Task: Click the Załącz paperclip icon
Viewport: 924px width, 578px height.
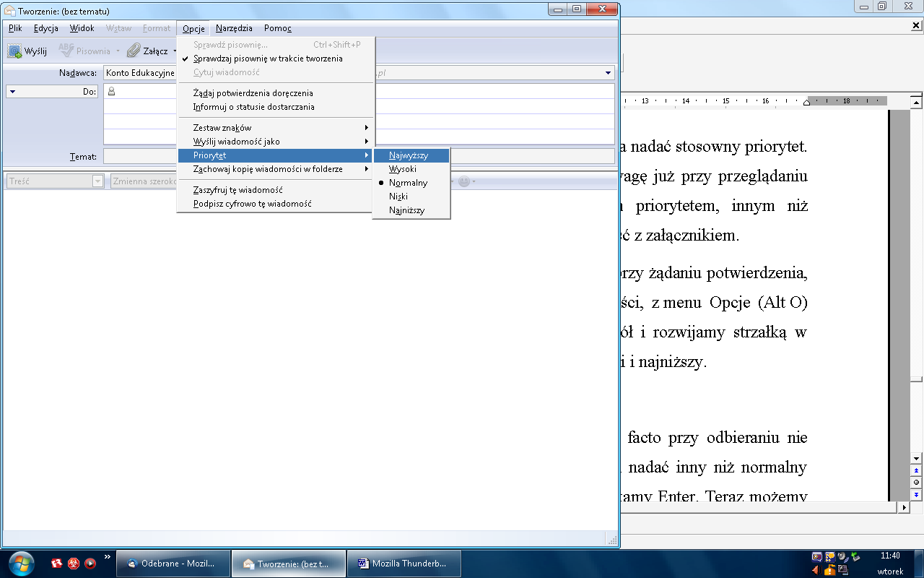Action: (x=134, y=51)
